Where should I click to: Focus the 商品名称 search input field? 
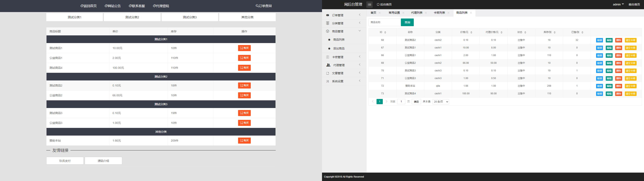(x=384, y=23)
